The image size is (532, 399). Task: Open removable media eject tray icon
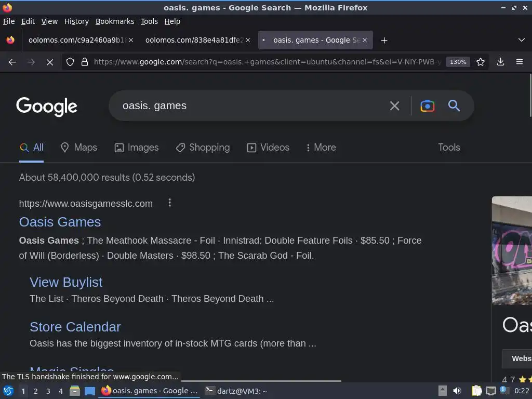pos(442,391)
